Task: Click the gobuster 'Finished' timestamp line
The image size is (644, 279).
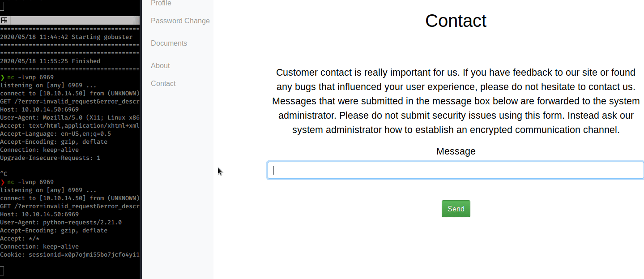Action: (x=50, y=61)
